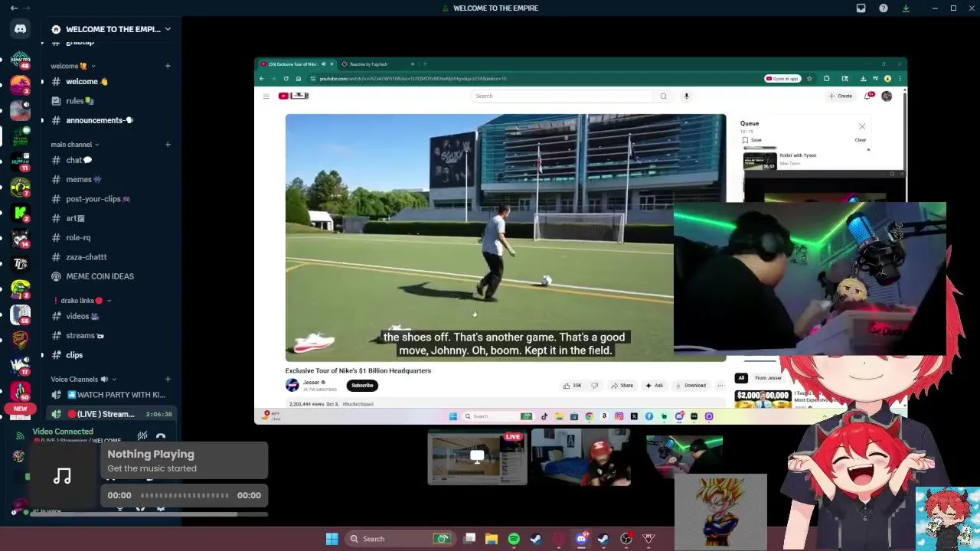
Task: Click Create button in streamed YouTube header
Action: point(840,96)
